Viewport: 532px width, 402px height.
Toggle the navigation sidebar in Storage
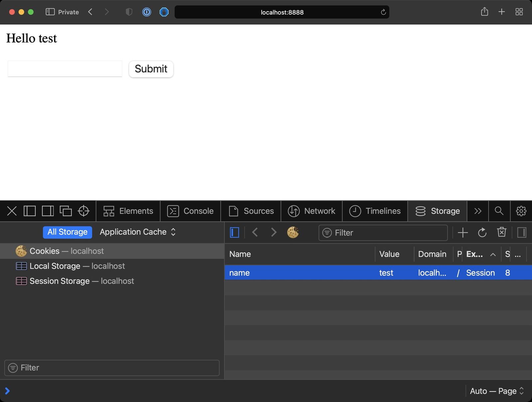pyautogui.click(x=234, y=232)
